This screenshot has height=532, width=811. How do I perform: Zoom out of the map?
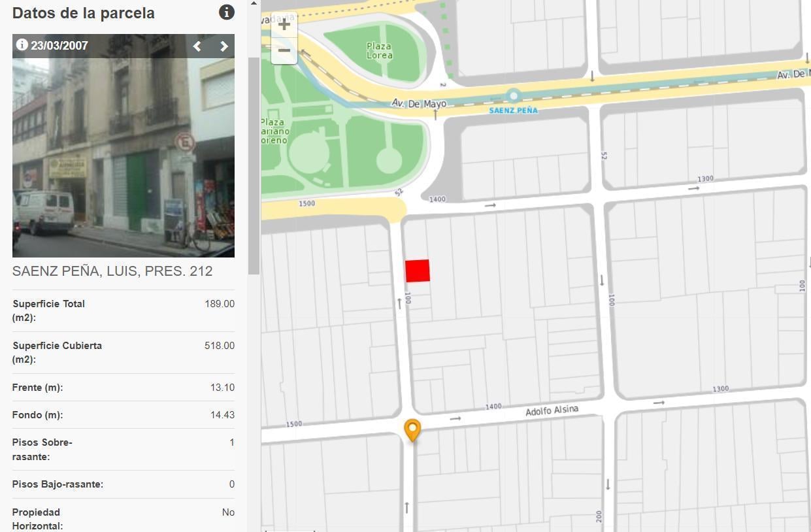click(284, 50)
